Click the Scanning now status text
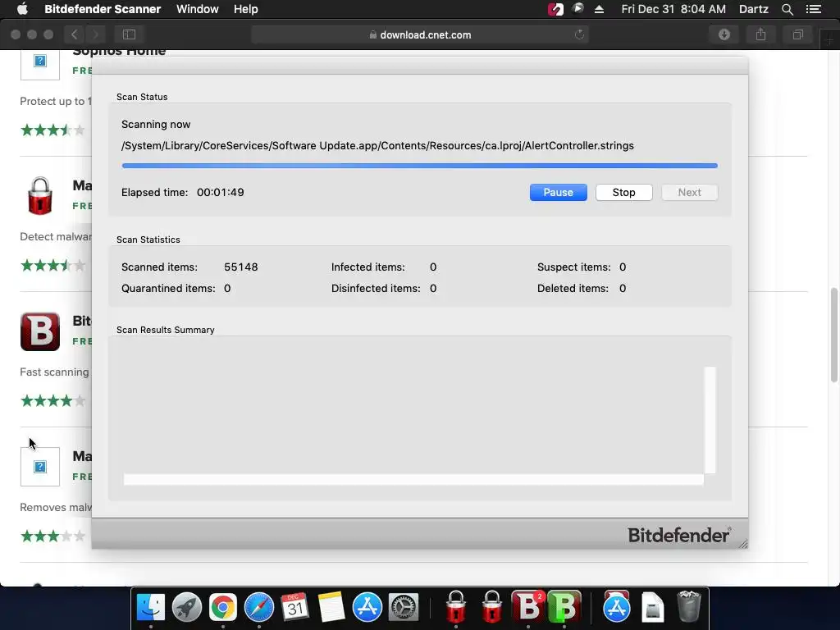 coord(156,125)
